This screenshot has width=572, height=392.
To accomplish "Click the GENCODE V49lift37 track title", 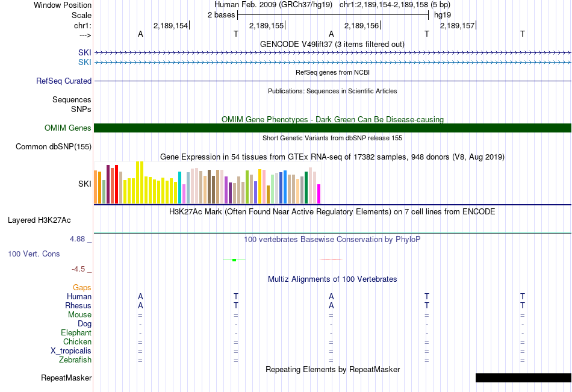I will click(x=332, y=44).
